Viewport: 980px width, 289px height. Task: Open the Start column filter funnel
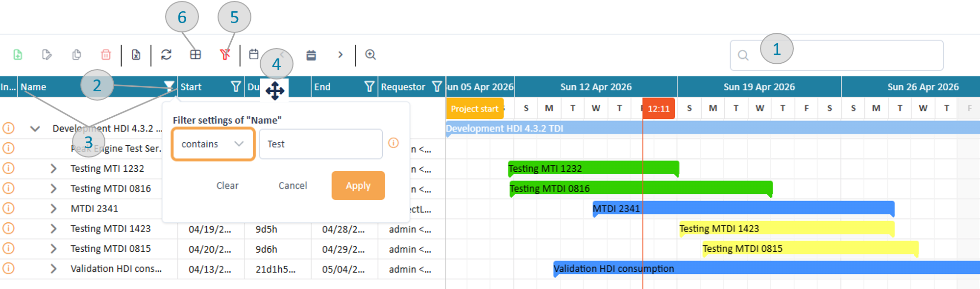236,86
